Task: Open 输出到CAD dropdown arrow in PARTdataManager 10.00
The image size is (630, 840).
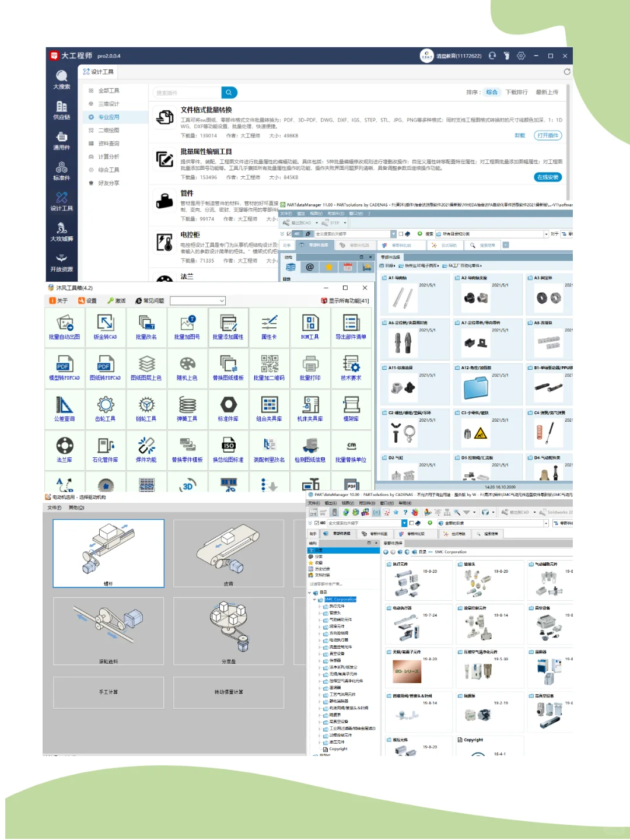Action: click(534, 513)
